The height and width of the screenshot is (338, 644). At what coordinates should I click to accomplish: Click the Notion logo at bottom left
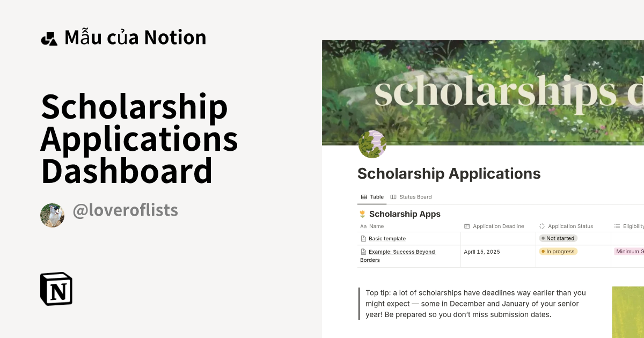pyautogui.click(x=56, y=289)
